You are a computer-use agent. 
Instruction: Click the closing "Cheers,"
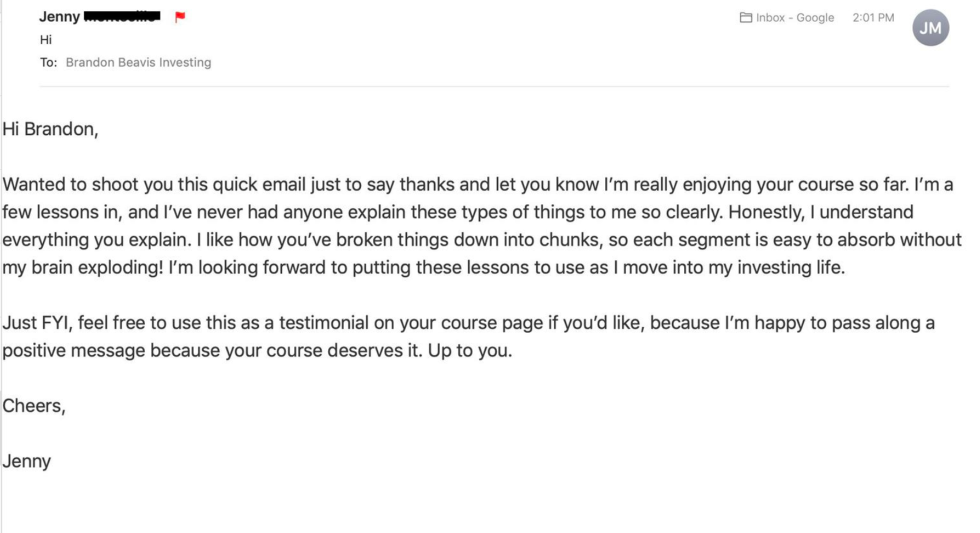(34, 406)
